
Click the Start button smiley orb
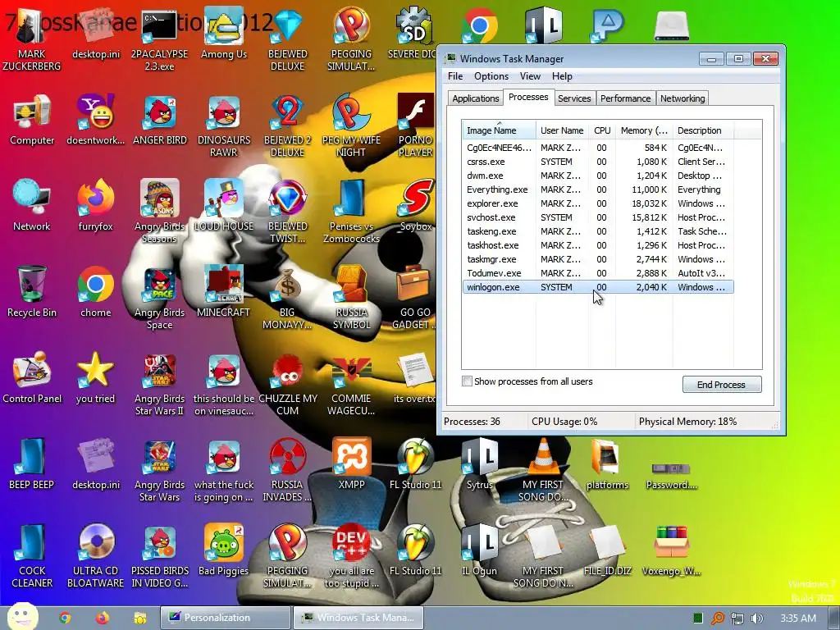click(x=22, y=617)
